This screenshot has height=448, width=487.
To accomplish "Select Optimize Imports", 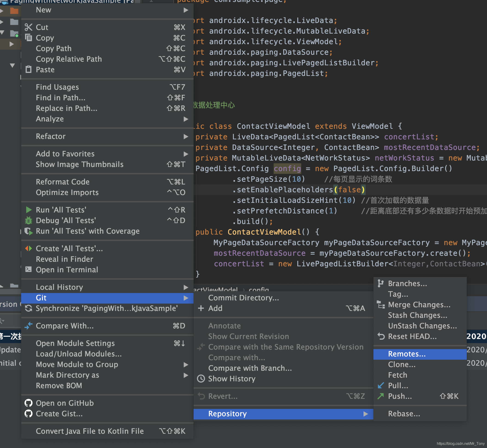I will (107, 192).
